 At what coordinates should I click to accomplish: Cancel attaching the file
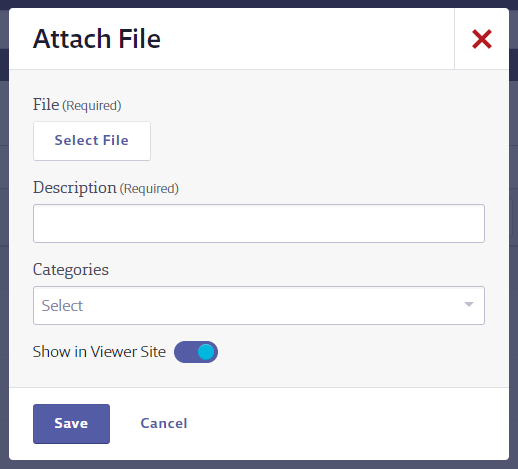click(164, 423)
